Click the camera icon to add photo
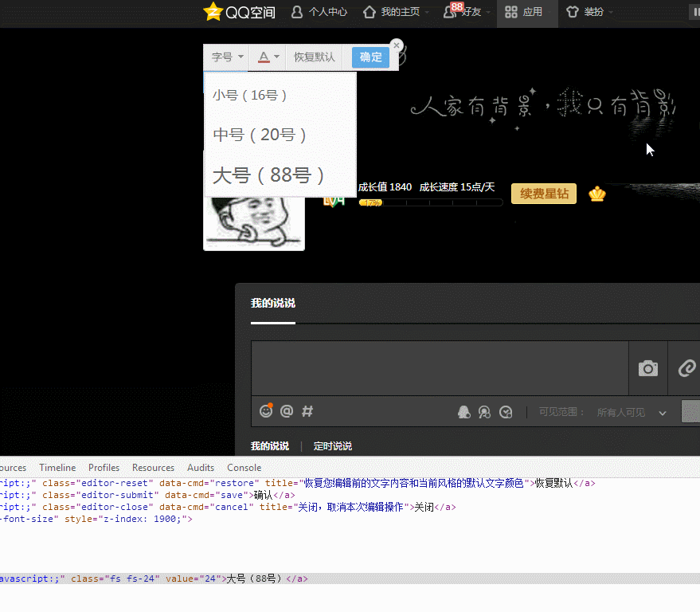The height and width of the screenshot is (612, 700). pos(648,368)
